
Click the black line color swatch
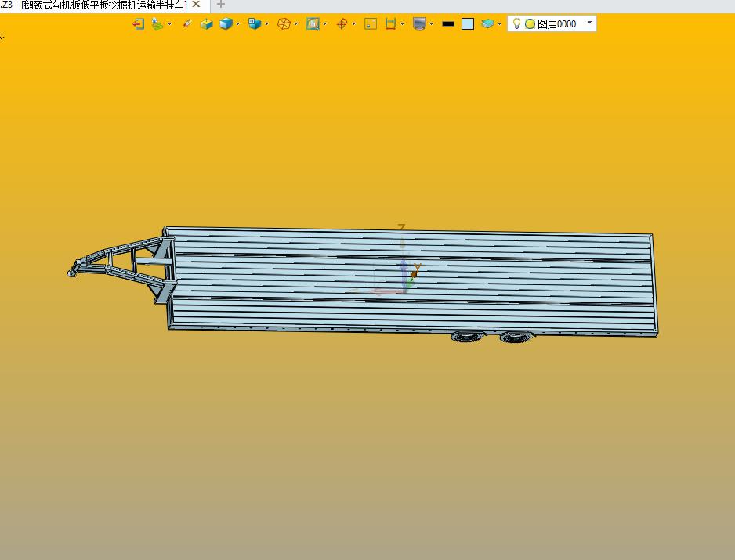tap(448, 24)
